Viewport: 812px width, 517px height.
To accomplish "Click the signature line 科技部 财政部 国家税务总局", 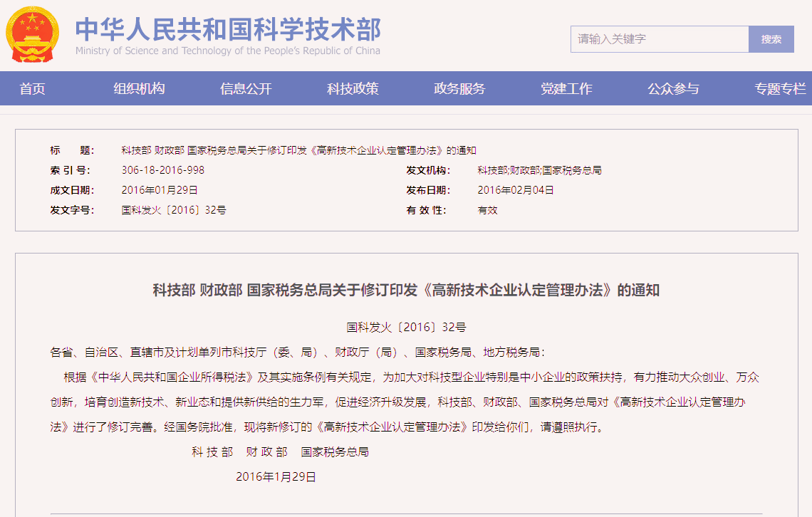I will (x=280, y=451).
